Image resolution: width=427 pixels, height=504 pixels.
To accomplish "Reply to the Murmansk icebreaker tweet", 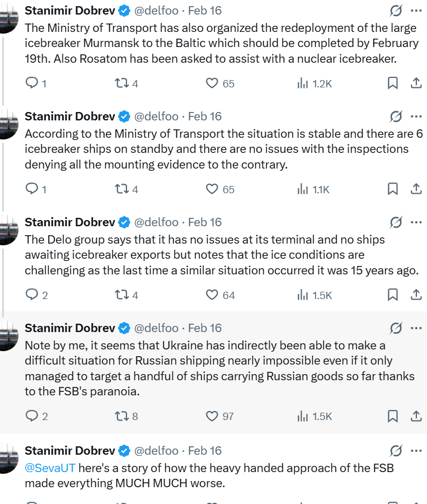I will 32,83.
